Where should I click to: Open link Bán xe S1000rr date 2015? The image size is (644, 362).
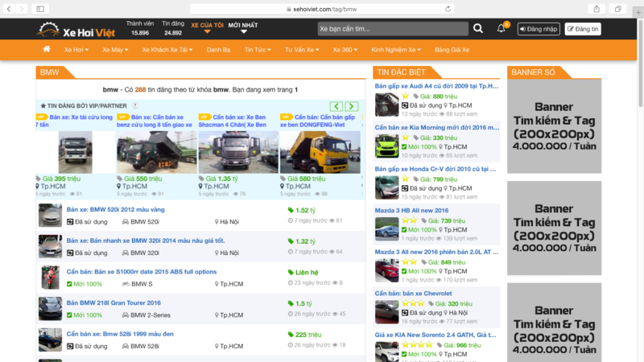tap(142, 272)
